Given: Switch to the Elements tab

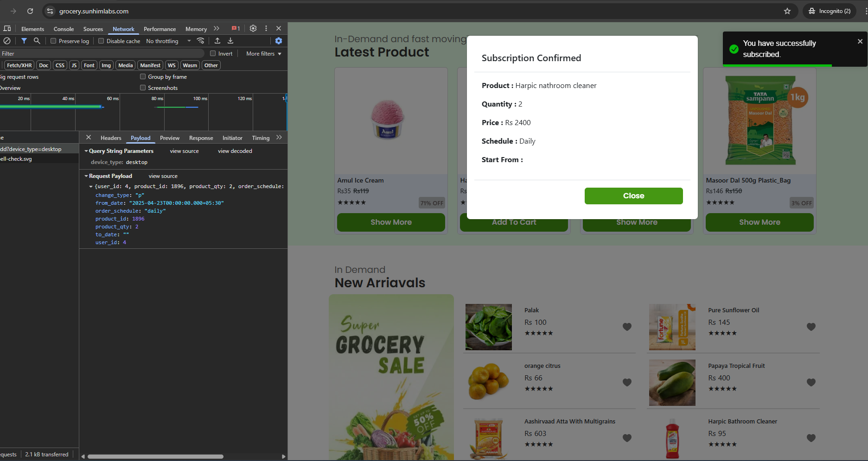Looking at the screenshot, I should point(32,29).
